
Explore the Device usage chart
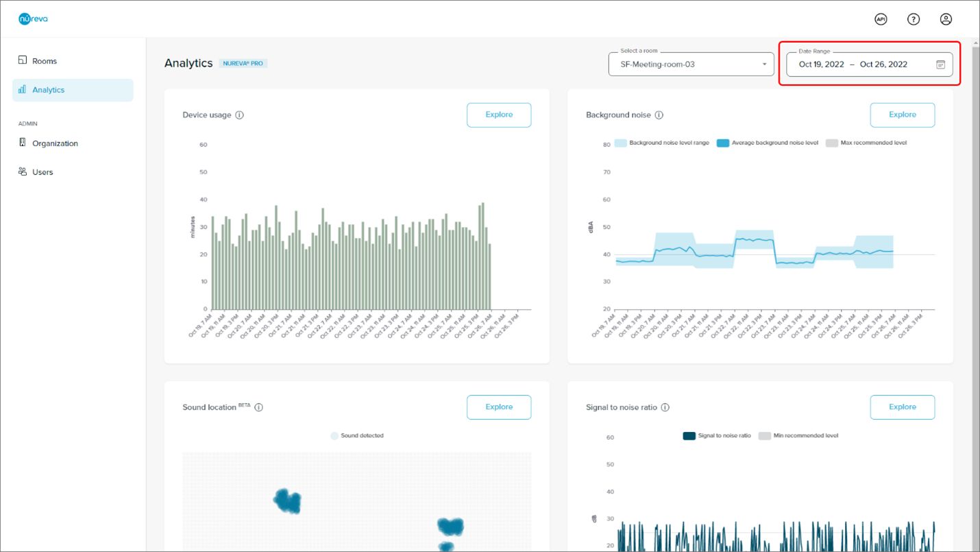click(499, 115)
